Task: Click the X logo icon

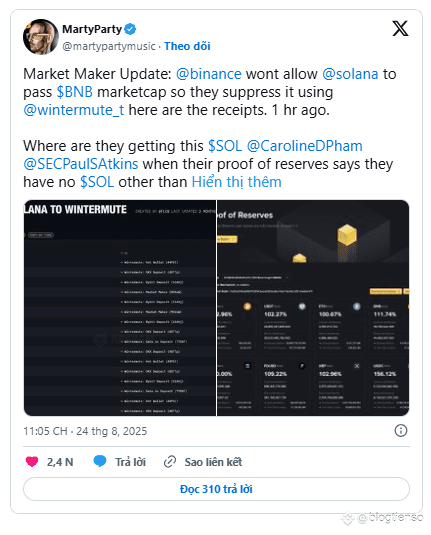Action: pyautogui.click(x=400, y=28)
